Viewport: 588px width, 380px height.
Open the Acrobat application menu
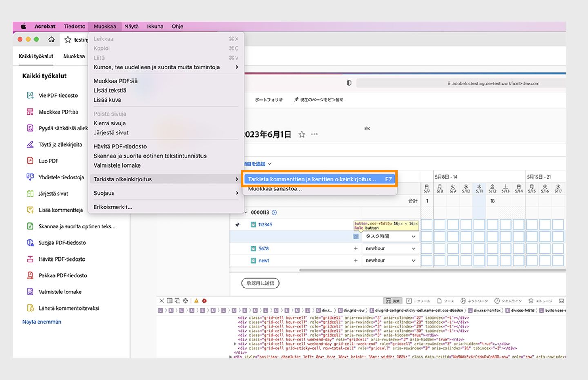click(x=45, y=26)
